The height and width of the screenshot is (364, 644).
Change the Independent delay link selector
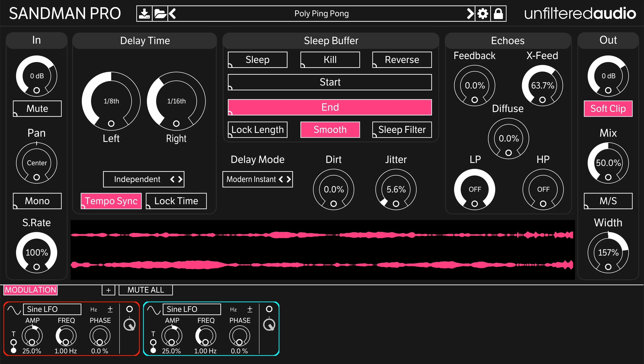[x=144, y=179]
